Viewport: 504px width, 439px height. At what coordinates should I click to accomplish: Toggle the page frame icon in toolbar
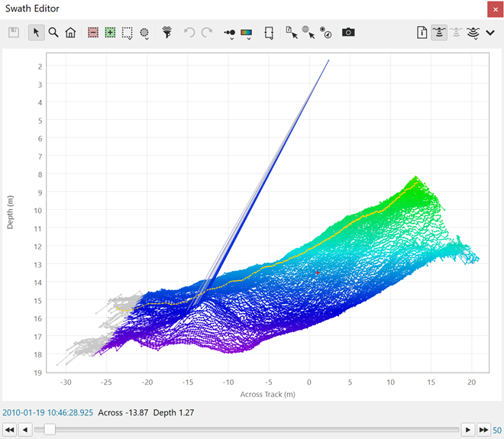(x=269, y=33)
